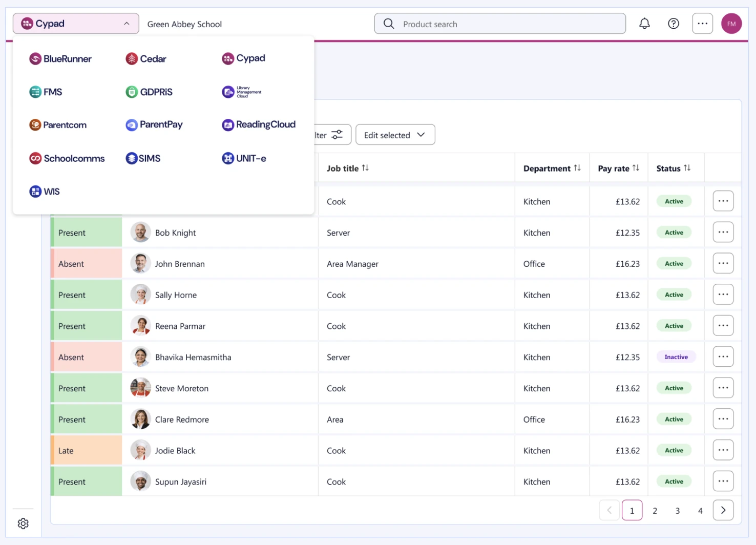Click Steve Moreton's Active status badge

[674, 388]
